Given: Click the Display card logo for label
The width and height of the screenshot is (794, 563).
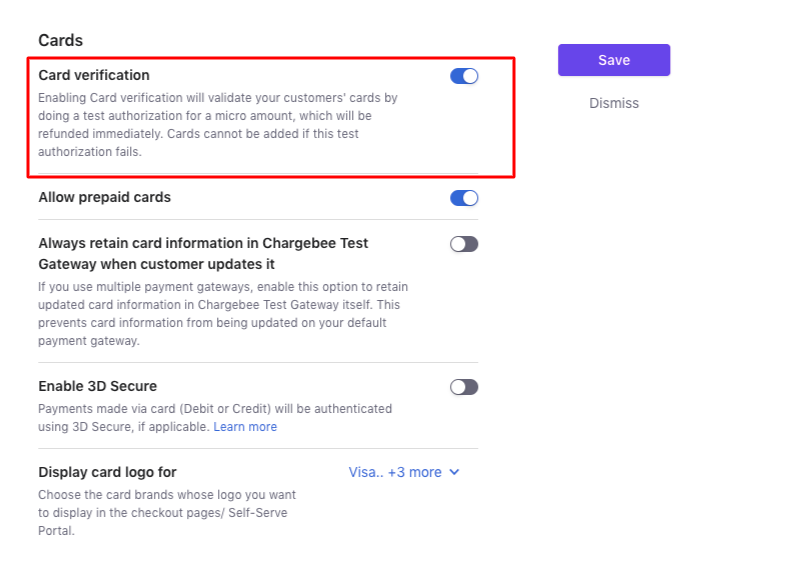Looking at the screenshot, I should coord(107,472).
